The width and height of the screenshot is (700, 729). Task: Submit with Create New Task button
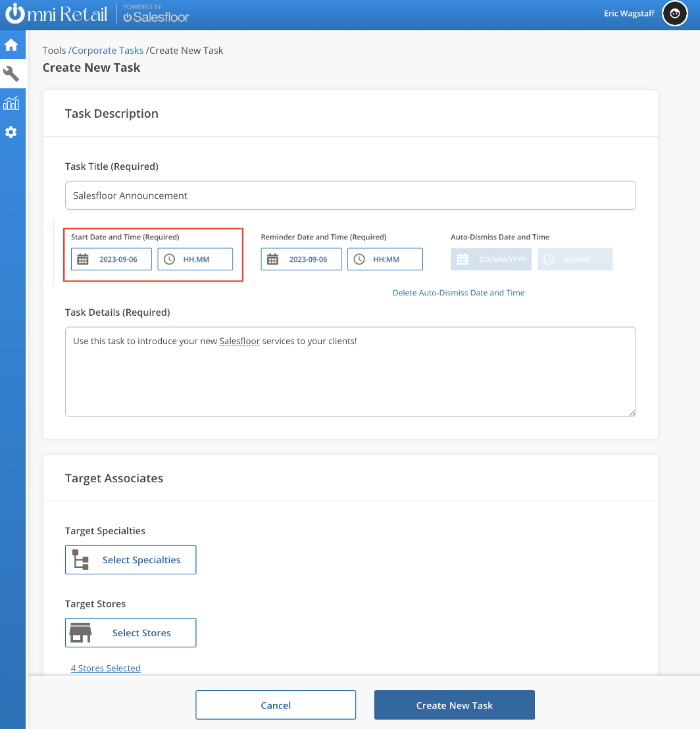coord(455,705)
